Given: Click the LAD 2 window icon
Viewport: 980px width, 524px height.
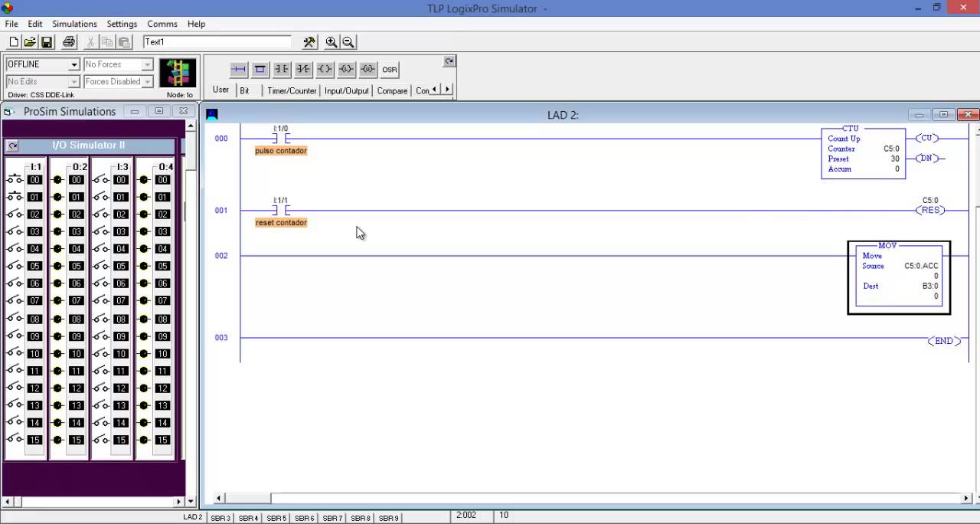Looking at the screenshot, I should click(x=212, y=114).
